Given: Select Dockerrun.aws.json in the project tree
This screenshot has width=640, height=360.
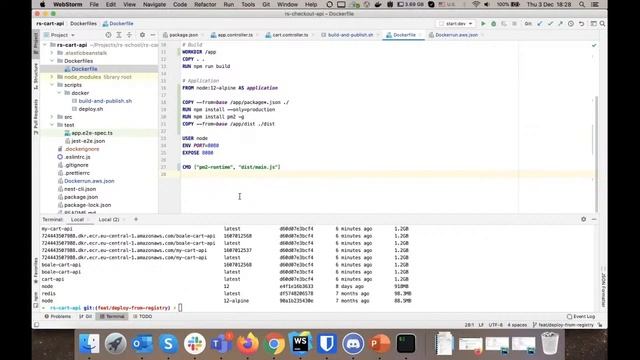Looking at the screenshot, I should (89, 181).
